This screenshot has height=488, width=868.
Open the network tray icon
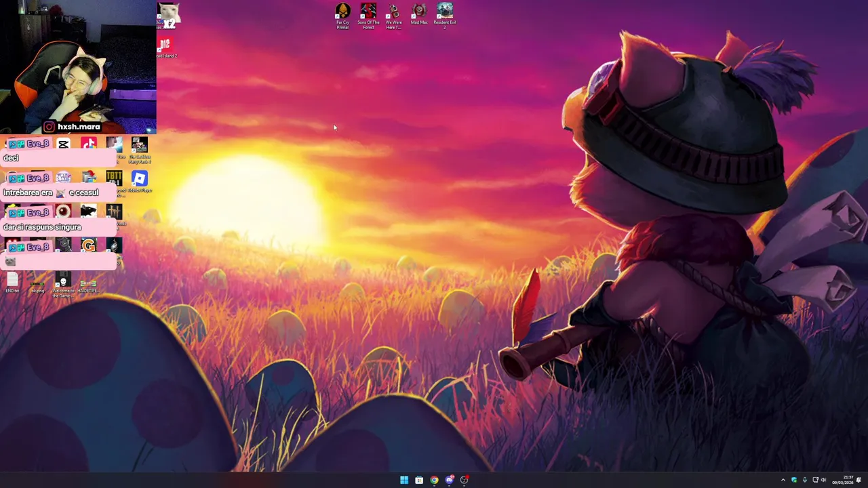point(815,480)
